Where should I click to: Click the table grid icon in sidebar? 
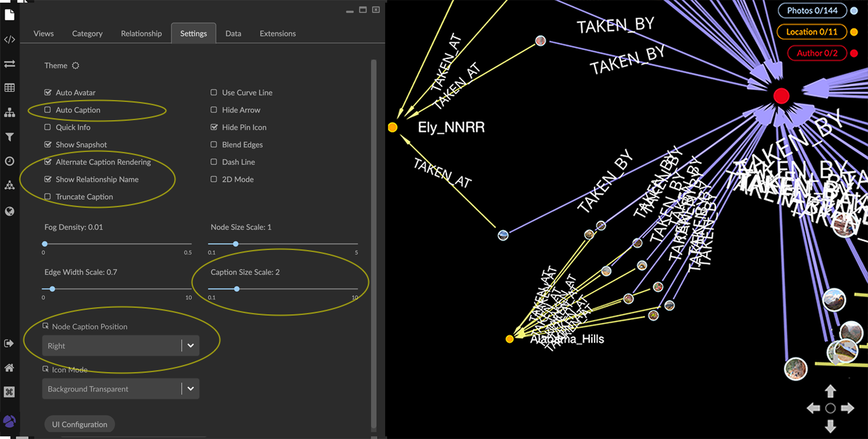[x=9, y=88]
